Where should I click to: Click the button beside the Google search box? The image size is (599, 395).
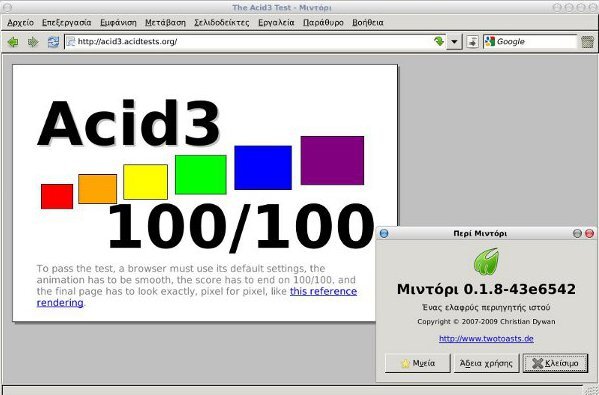coord(473,42)
